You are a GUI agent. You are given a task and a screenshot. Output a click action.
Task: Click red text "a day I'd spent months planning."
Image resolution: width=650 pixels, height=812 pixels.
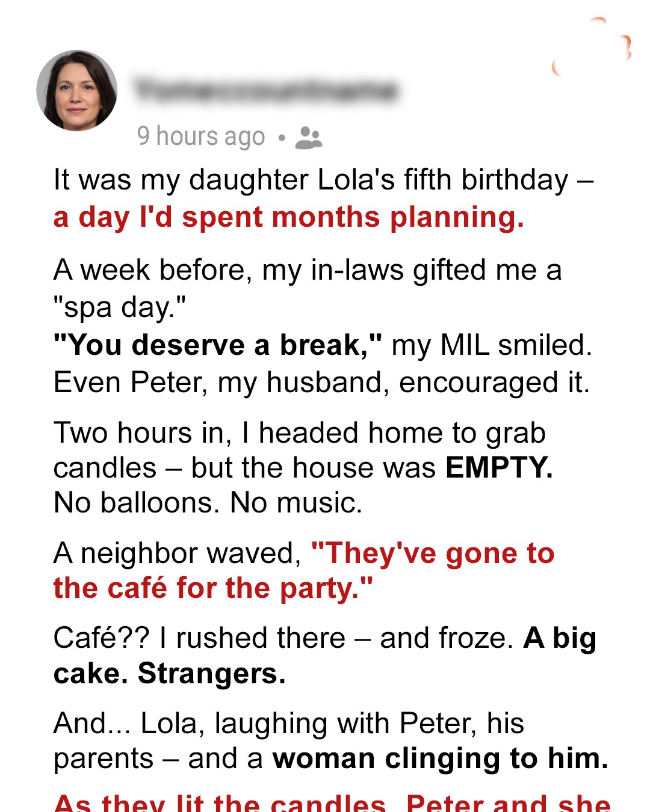coord(288,217)
